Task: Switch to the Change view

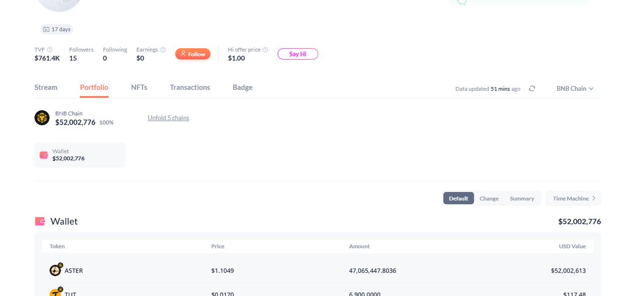Action: pyautogui.click(x=489, y=198)
